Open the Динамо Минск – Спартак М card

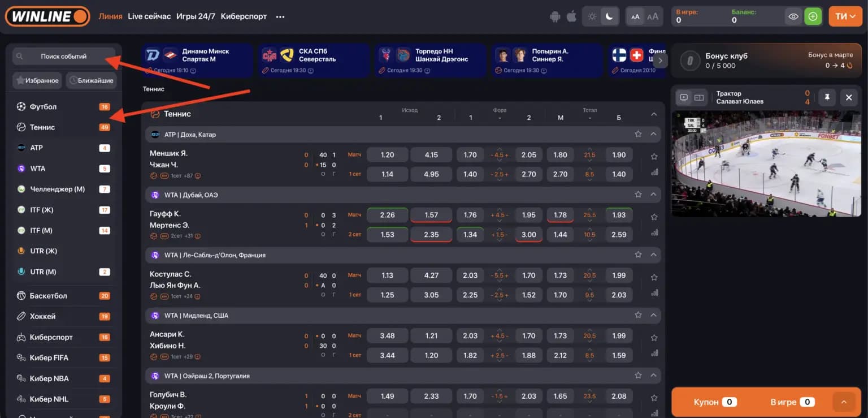pyautogui.click(x=196, y=61)
